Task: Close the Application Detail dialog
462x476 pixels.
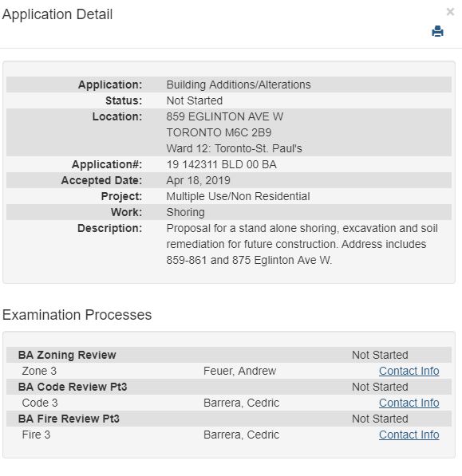Action: click(x=450, y=12)
